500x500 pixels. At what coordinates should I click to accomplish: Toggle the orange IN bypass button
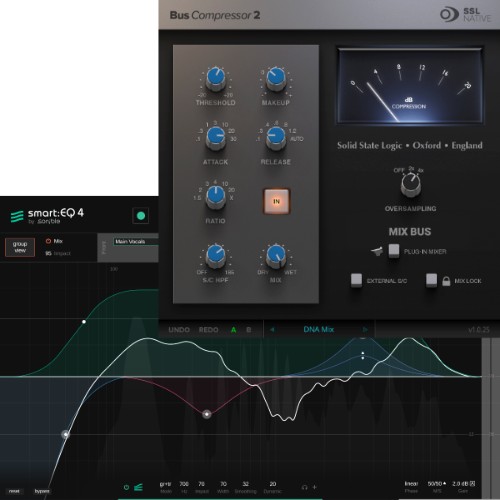pyautogui.click(x=276, y=201)
